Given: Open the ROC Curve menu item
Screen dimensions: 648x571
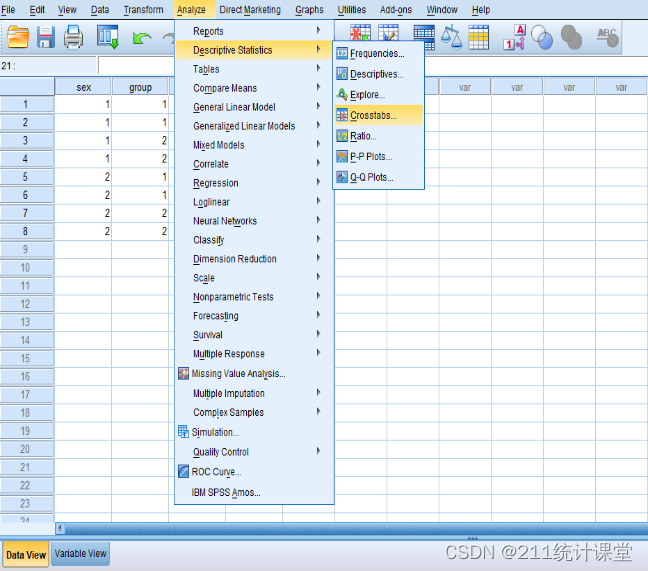Looking at the screenshot, I should coord(254,472).
